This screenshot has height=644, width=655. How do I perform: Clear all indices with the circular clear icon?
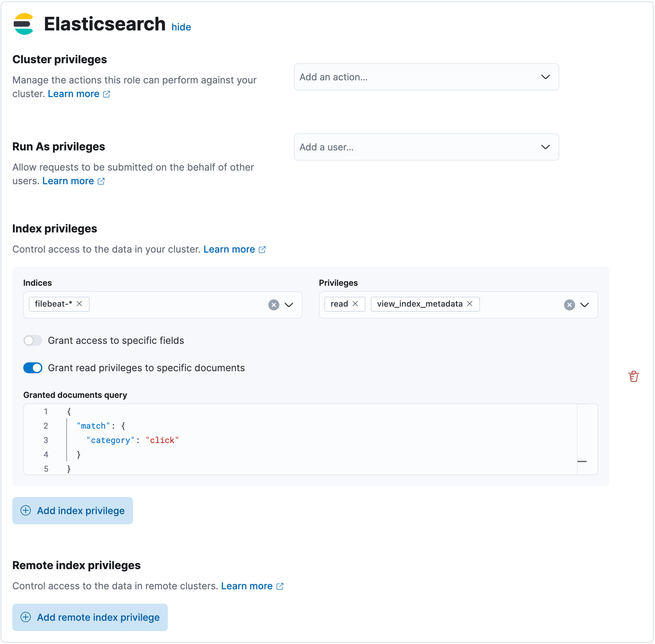click(273, 305)
